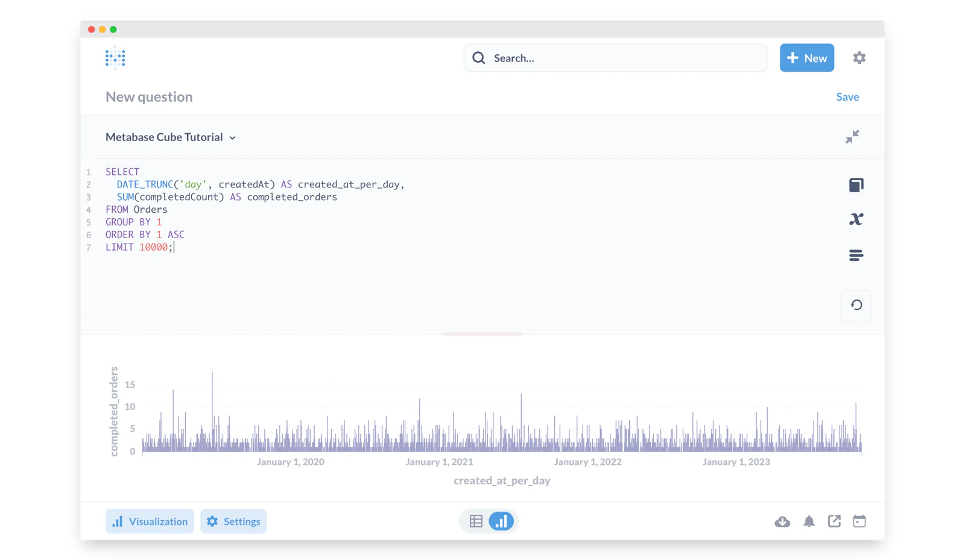This screenshot has height=560, width=965.
Task: Collapse the SQL editor with the contract icon
Action: tap(852, 137)
